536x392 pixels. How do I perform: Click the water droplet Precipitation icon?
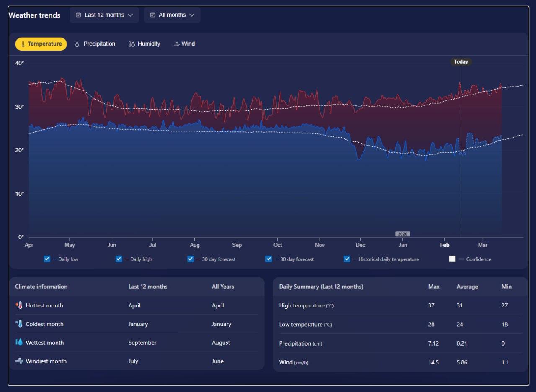77,44
